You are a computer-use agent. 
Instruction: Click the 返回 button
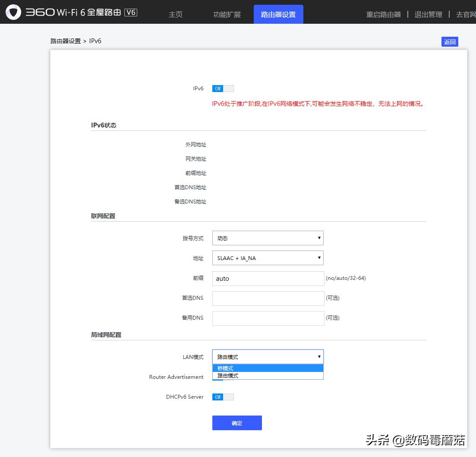[450, 41]
